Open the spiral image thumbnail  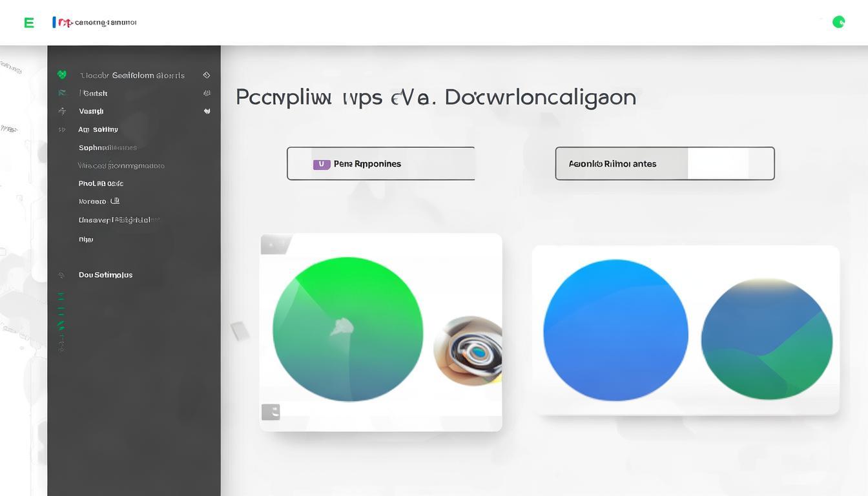point(470,351)
